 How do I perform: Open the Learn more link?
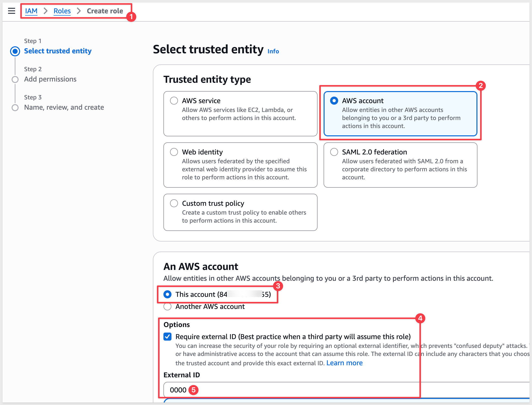point(344,363)
